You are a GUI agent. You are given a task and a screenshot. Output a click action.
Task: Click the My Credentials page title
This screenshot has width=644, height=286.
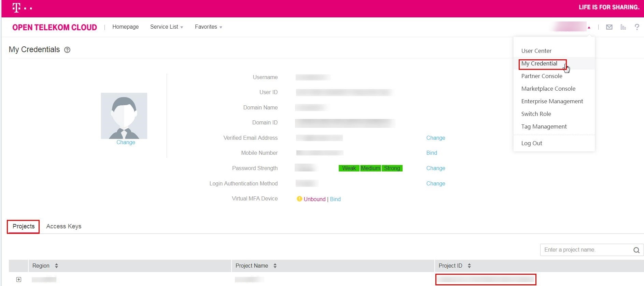click(34, 49)
